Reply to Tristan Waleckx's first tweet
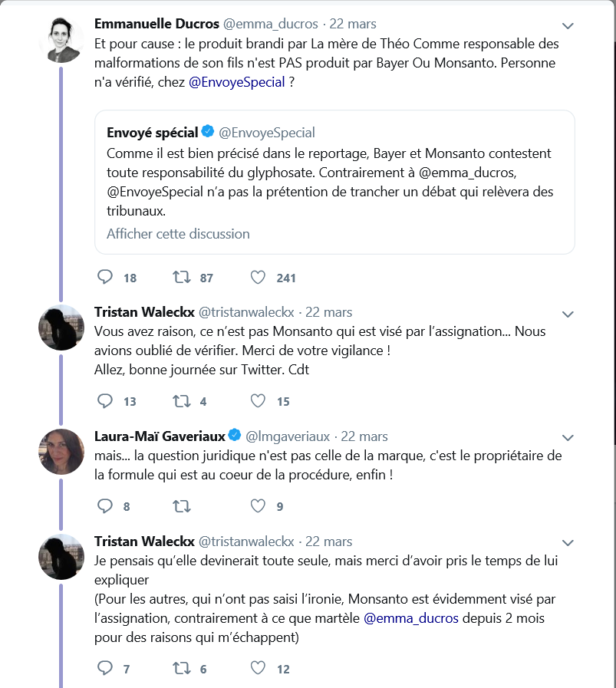616x688 pixels. (106, 400)
